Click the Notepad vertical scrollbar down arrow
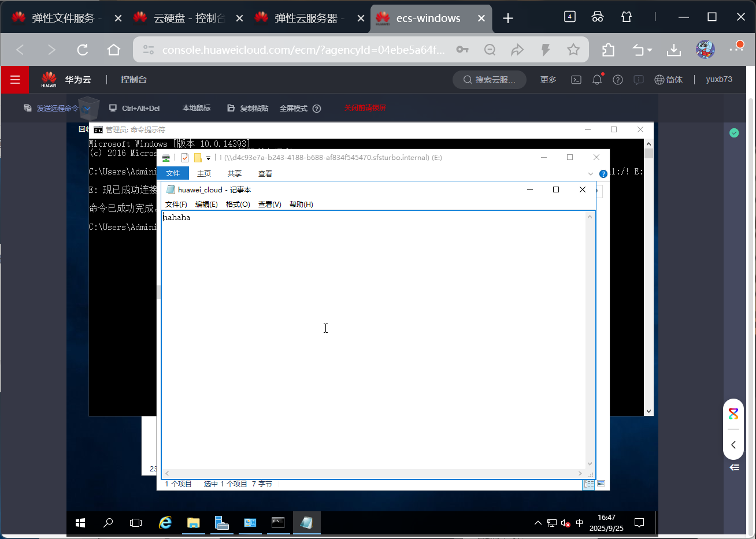This screenshot has width=756, height=539. 590,463
